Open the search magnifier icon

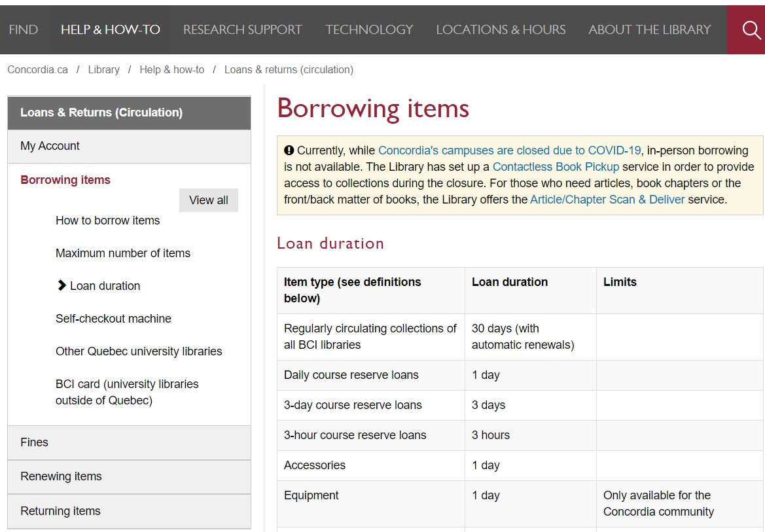coord(751,29)
